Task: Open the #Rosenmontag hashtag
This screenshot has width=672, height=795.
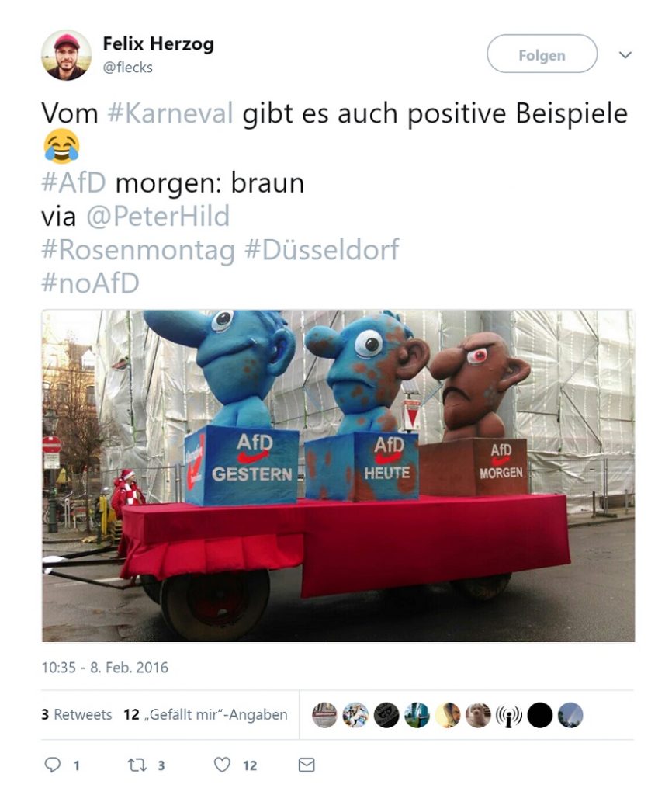Action: click(x=138, y=251)
